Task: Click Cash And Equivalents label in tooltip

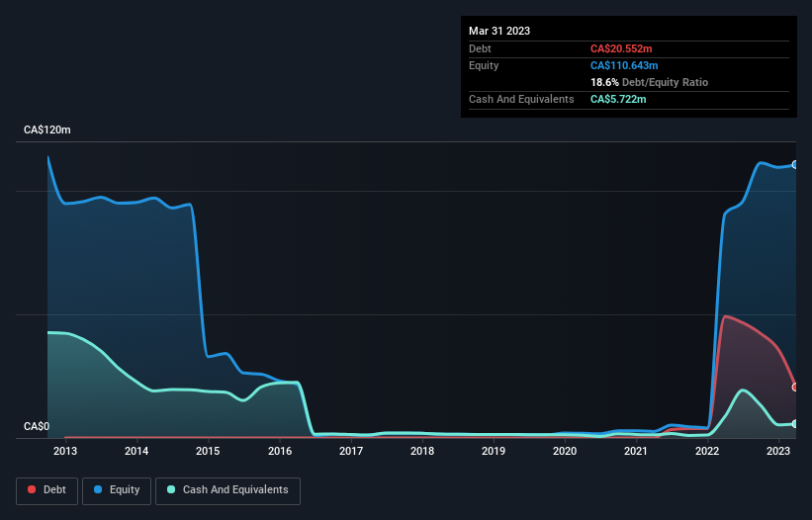Action: click(521, 99)
